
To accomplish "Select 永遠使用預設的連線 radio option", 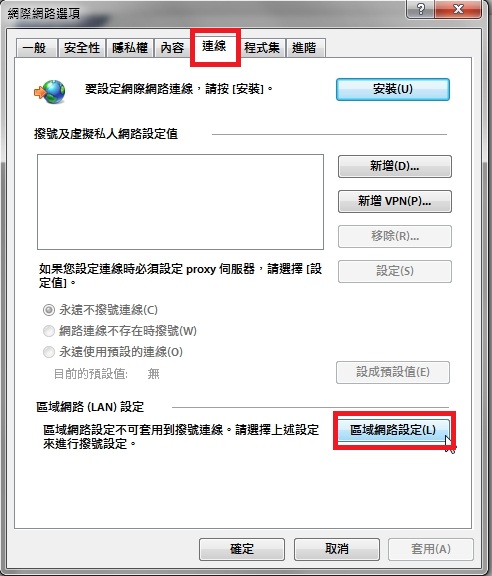I will coord(49,352).
